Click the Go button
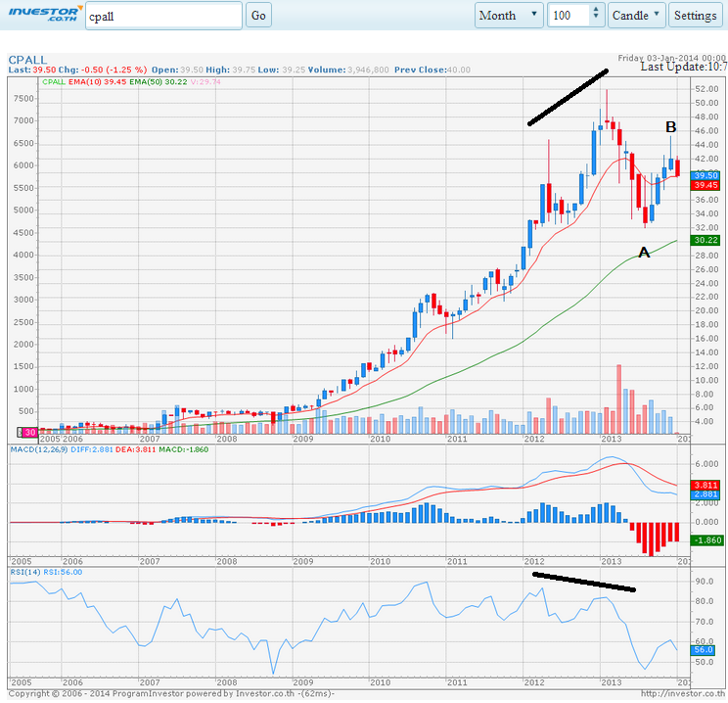Image resolution: width=728 pixels, height=703 pixels. point(258,16)
